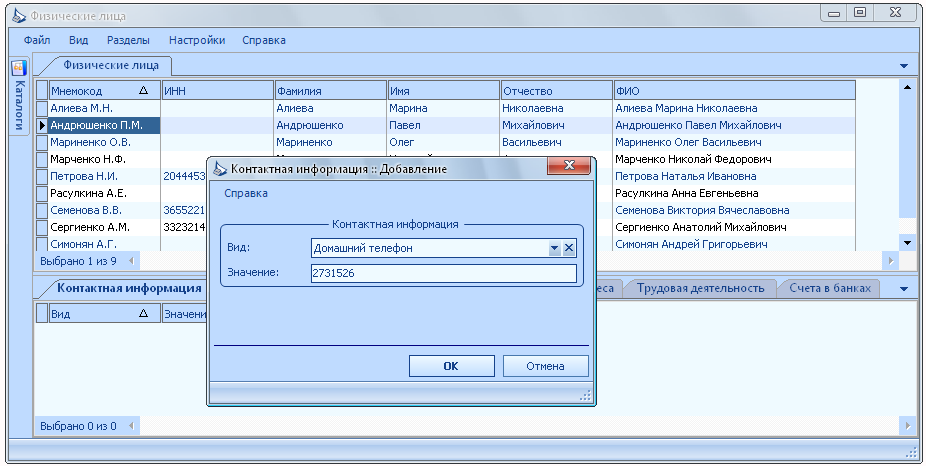This screenshot has height=466, width=926.
Task: Toggle row selector for Расулкина А.Е.
Action: 42,193
